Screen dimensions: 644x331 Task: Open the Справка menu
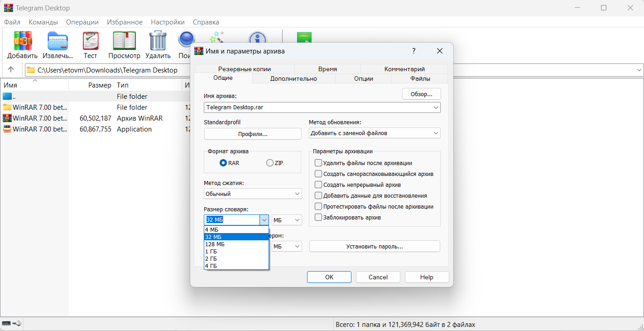coord(206,22)
